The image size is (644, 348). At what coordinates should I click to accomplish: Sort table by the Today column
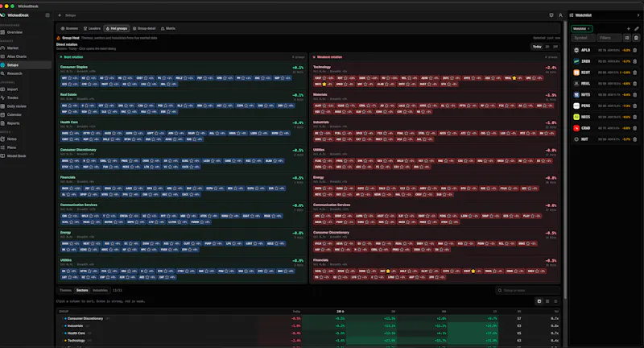point(296,312)
